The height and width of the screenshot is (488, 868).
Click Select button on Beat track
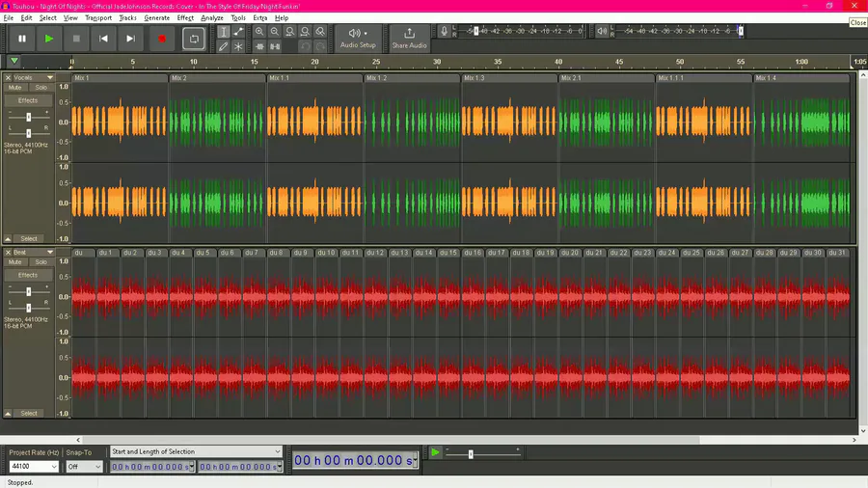click(x=29, y=414)
